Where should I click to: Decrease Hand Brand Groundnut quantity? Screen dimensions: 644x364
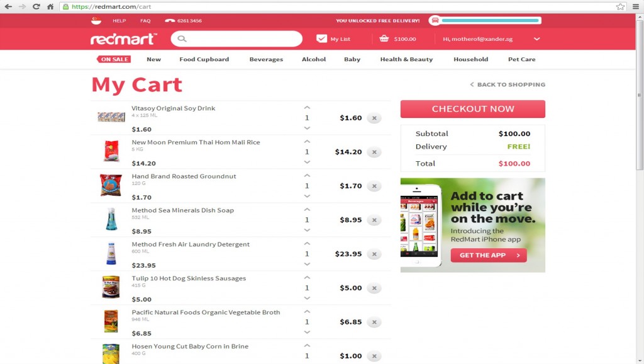point(307,196)
